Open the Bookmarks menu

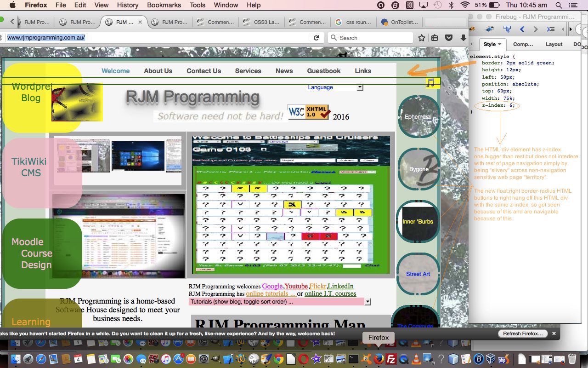[165, 5]
